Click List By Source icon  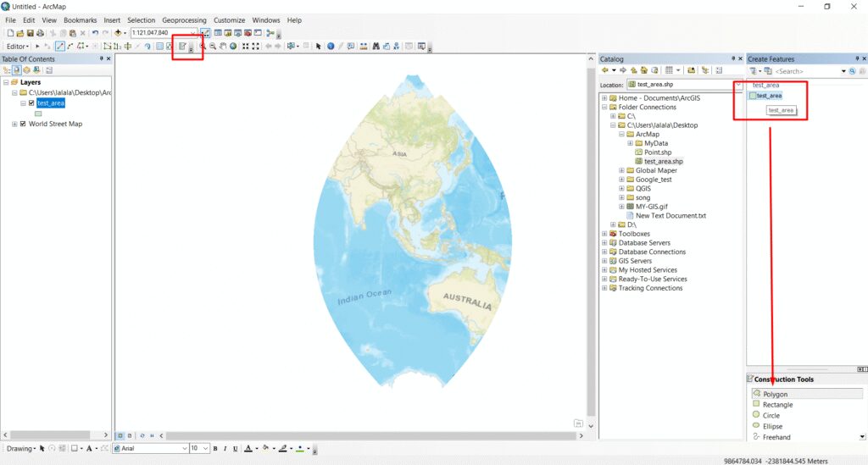coord(17,70)
